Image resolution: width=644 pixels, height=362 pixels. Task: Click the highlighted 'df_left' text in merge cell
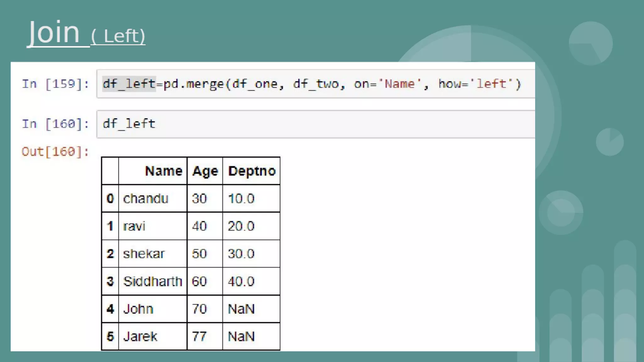click(129, 84)
